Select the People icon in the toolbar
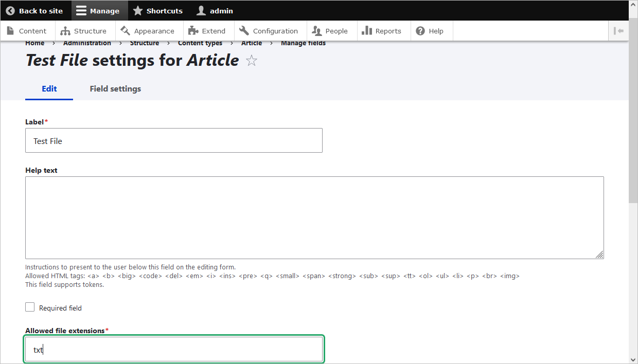Screen dimensions: 638x364 pyautogui.click(x=316, y=30)
